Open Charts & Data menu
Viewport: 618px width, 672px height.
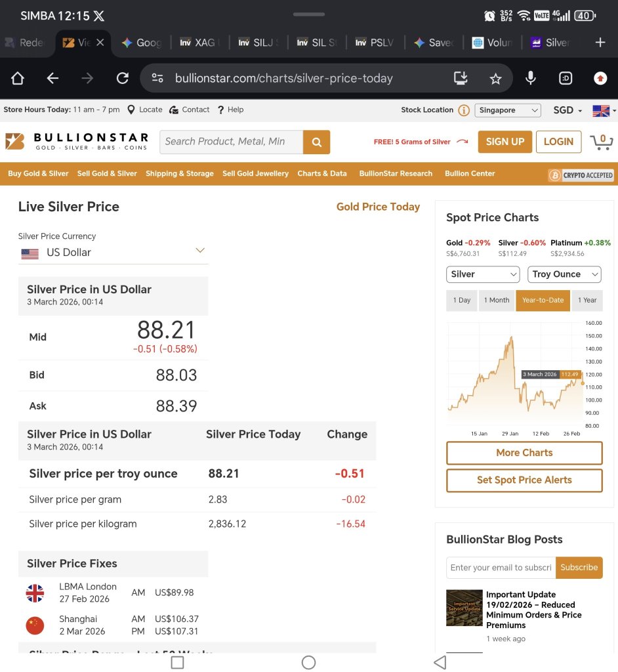tap(322, 173)
